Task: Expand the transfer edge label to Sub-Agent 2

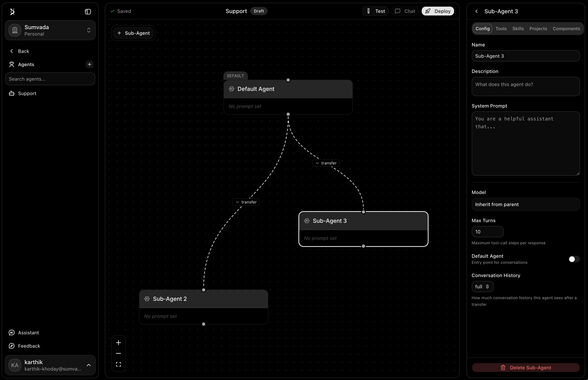Action: point(246,202)
